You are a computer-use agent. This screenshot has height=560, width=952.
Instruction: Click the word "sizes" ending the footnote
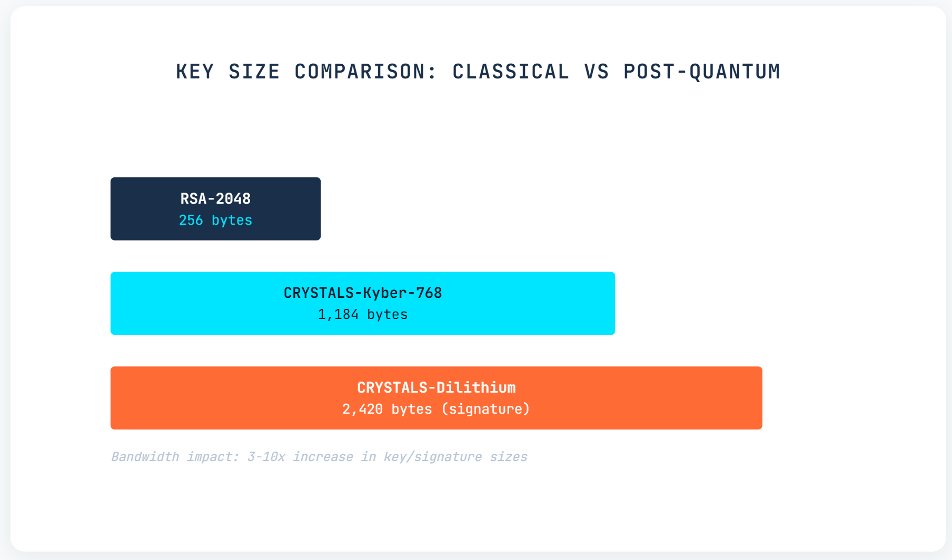coord(508,457)
